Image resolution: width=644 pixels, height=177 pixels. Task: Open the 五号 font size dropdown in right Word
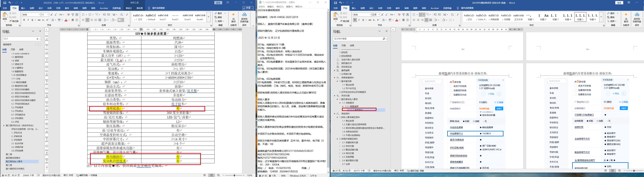(x=379, y=15)
